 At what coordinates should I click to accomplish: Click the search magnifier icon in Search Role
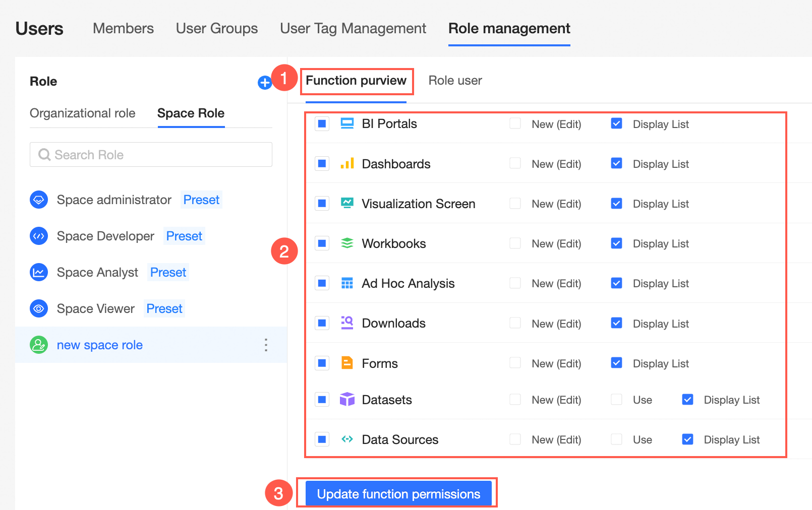44,155
